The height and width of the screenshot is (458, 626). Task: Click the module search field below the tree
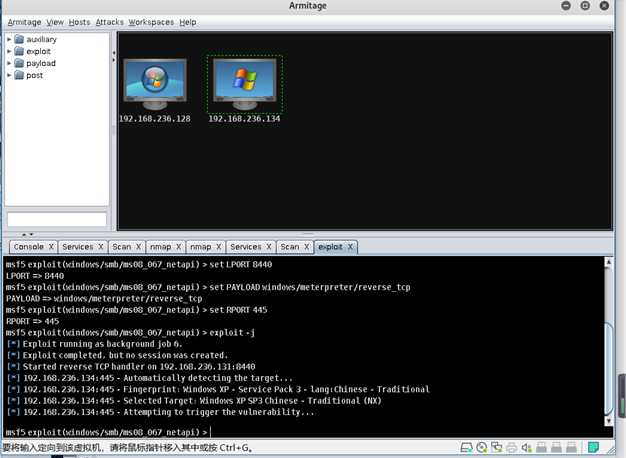(57, 220)
